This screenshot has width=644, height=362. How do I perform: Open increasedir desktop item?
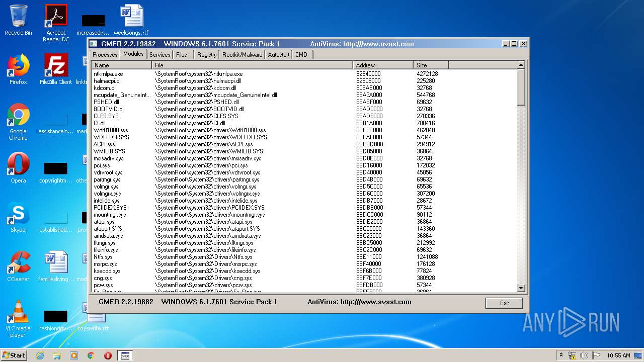pyautogui.click(x=94, y=24)
